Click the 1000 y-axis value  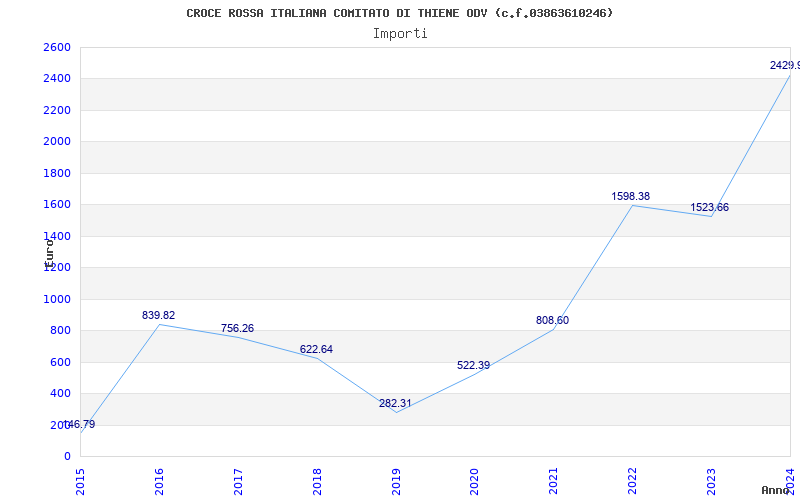click(x=57, y=299)
